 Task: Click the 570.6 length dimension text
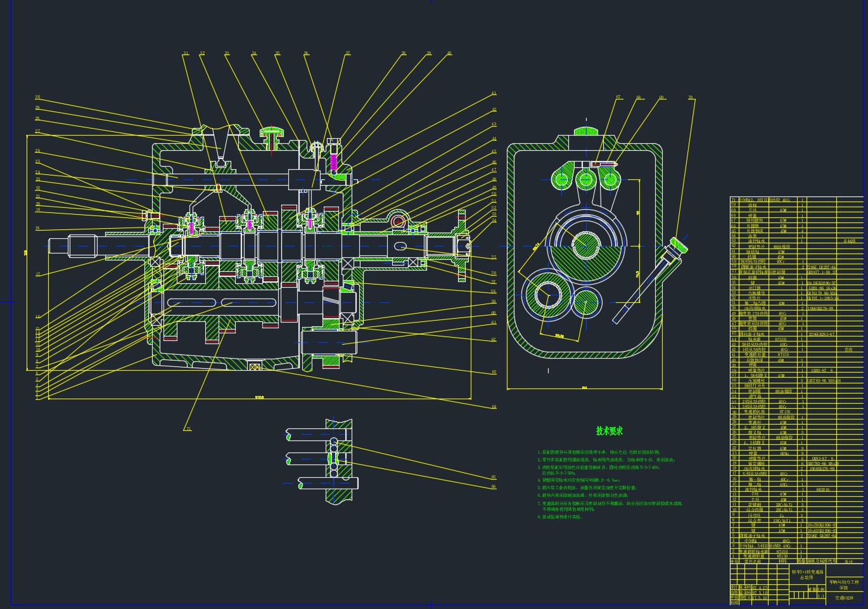tap(259, 397)
